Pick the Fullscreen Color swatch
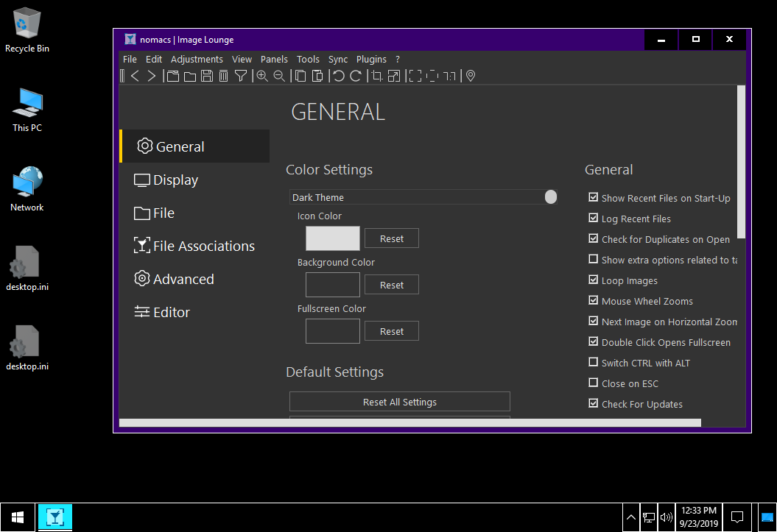777x532 pixels. 332,331
